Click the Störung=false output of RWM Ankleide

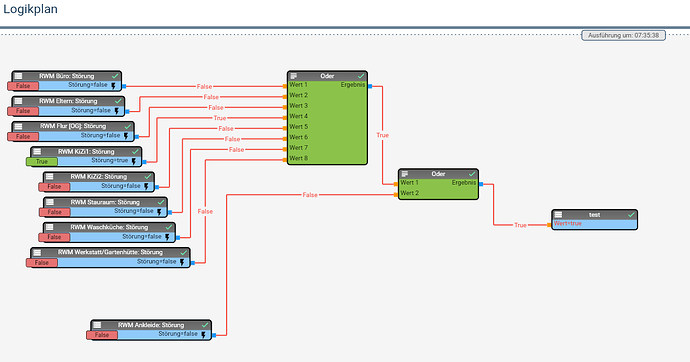click(x=178, y=334)
